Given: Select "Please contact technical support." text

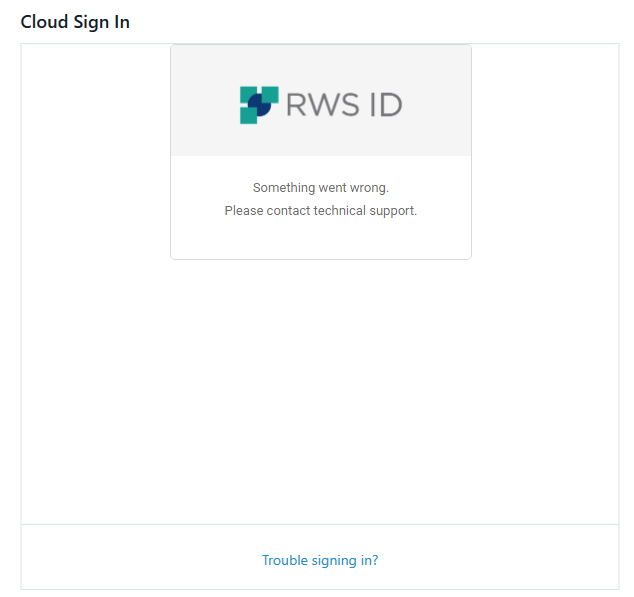Looking at the screenshot, I should click(321, 211).
